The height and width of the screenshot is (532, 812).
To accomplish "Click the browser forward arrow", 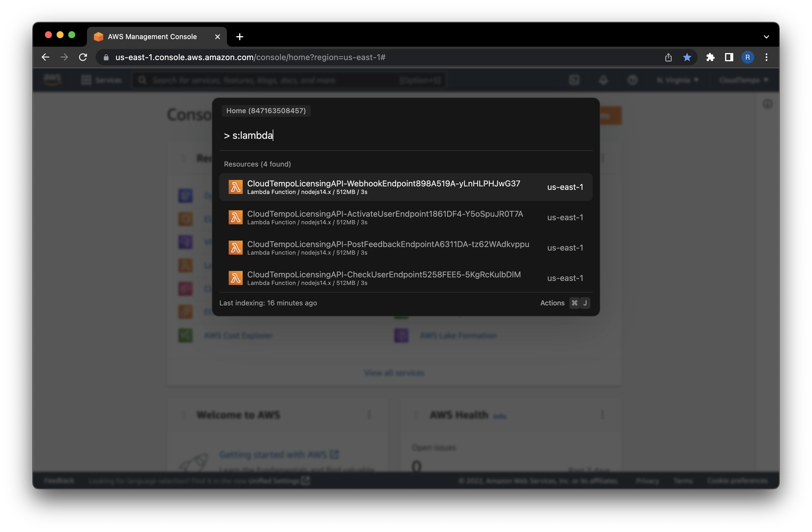I will 64,57.
